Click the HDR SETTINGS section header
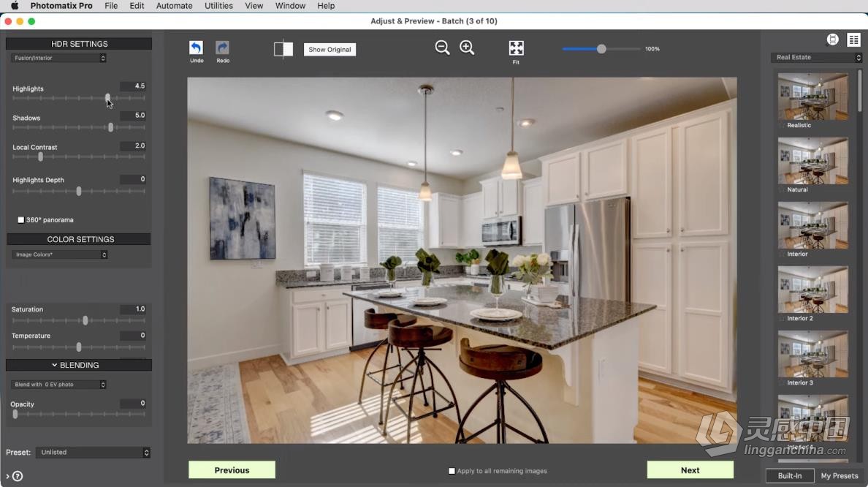Image resolution: width=868 pixels, height=487 pixels. (x=79, y=44)
